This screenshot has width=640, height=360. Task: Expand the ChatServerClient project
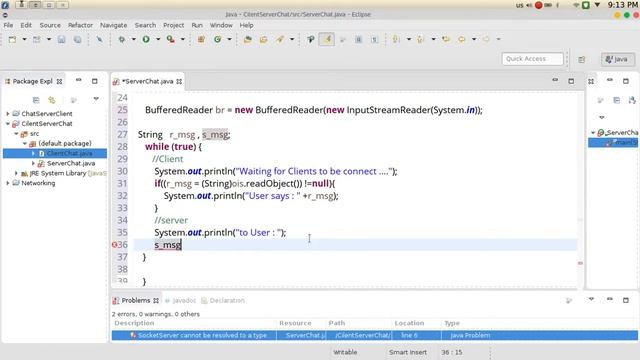click(8, 113)
